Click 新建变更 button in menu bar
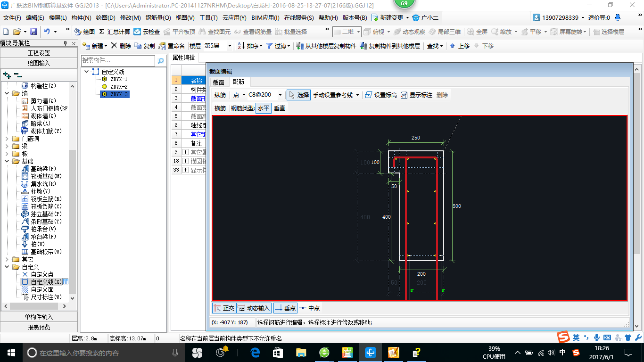The image size is (644, 362). tap(390, 17)
